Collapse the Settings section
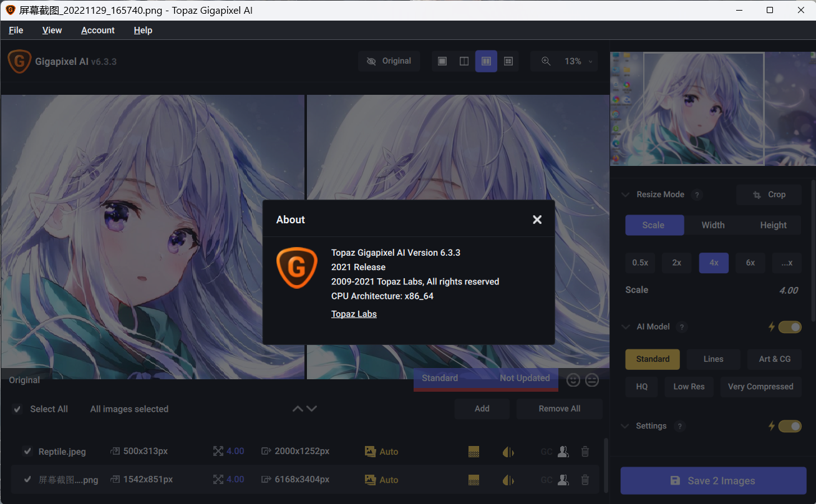 tap(626, 426)
